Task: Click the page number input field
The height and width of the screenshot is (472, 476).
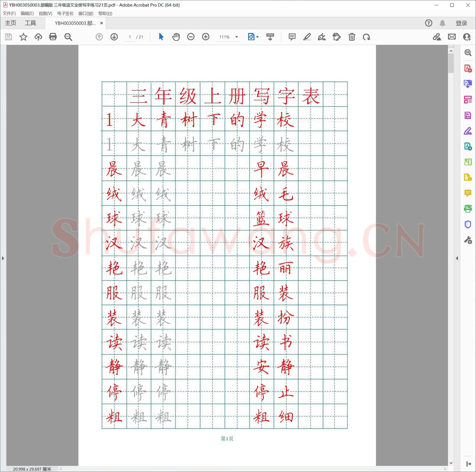Action: (x=130, y=37)
